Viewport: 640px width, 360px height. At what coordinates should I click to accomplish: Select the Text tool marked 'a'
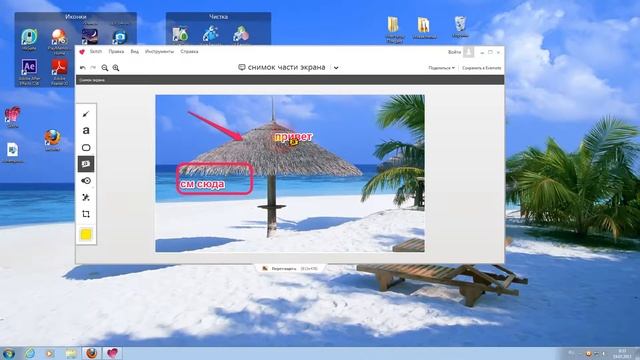point(86,131)
